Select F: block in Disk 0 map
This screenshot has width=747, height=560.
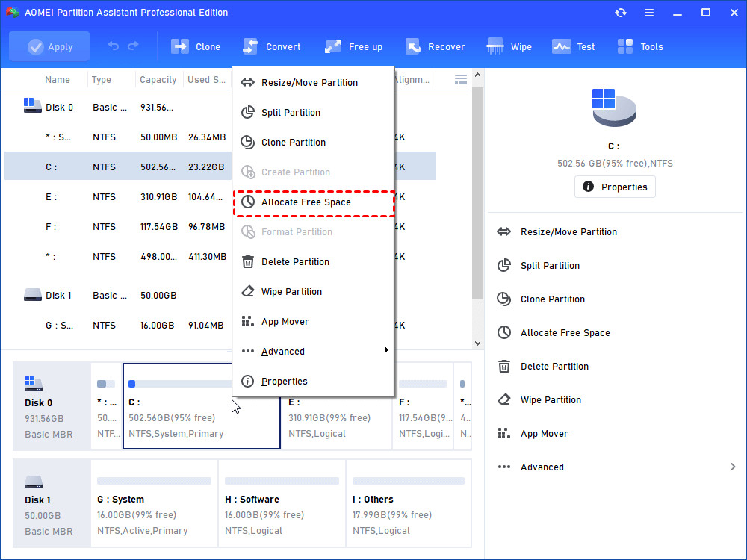423,406
